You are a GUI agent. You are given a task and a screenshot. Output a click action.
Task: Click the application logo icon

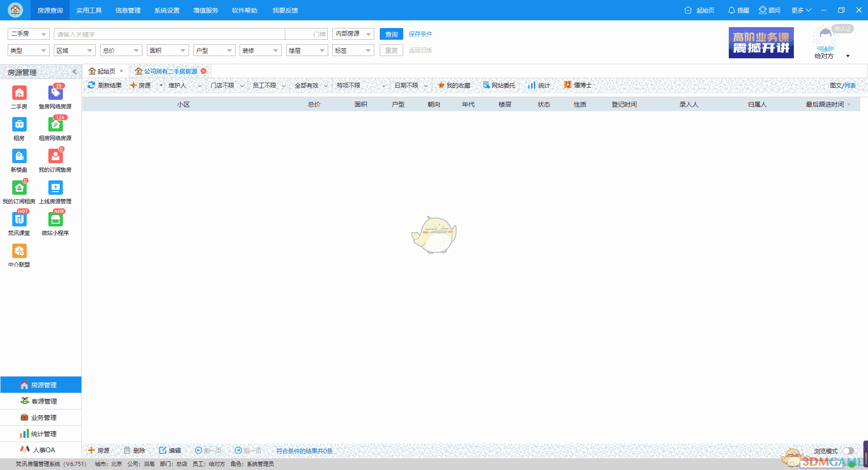click(x=15, y=10)
